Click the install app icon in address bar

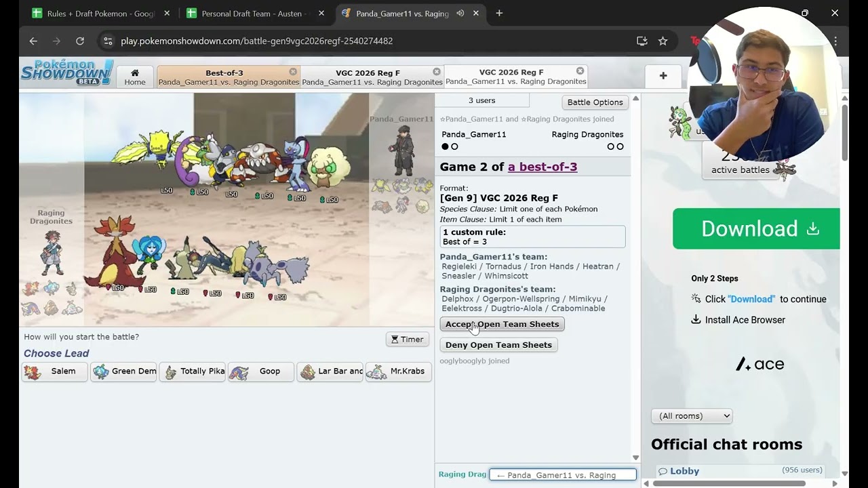point(642,41)
